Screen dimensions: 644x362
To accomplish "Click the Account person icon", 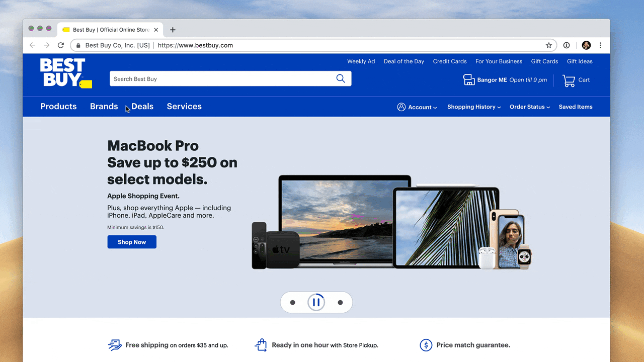I will 401,107.
